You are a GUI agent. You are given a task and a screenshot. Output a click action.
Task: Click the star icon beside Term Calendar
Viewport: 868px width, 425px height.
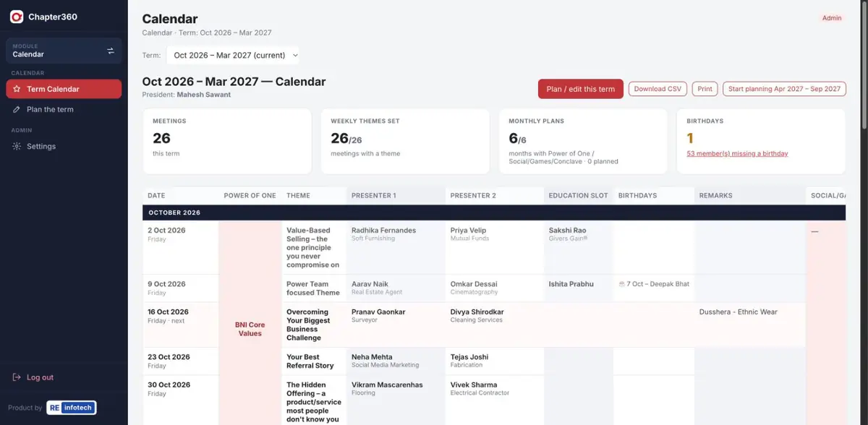pos(17,89)
